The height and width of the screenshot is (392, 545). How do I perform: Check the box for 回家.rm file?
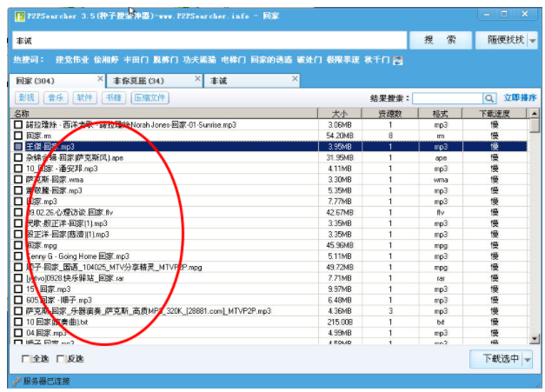click(x=18, y=136)
